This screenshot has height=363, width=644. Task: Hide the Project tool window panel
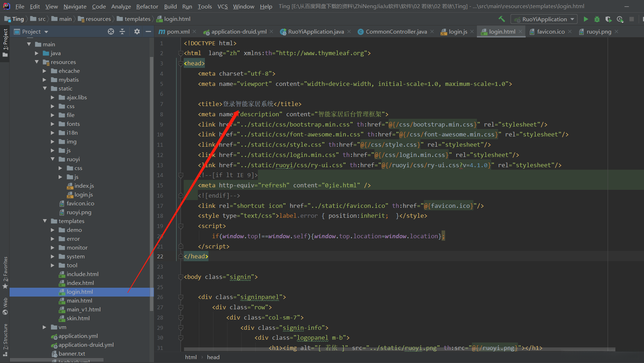(x=148, y=31)
